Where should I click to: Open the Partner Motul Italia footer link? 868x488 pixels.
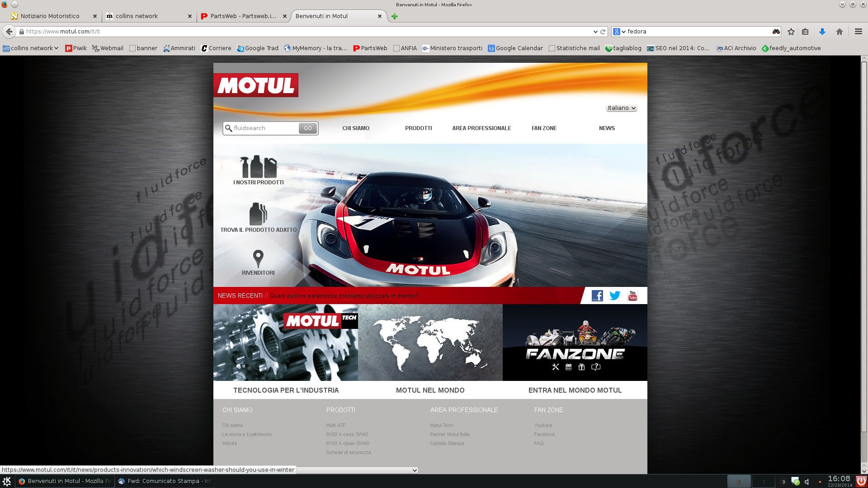(x=449, y=434)
